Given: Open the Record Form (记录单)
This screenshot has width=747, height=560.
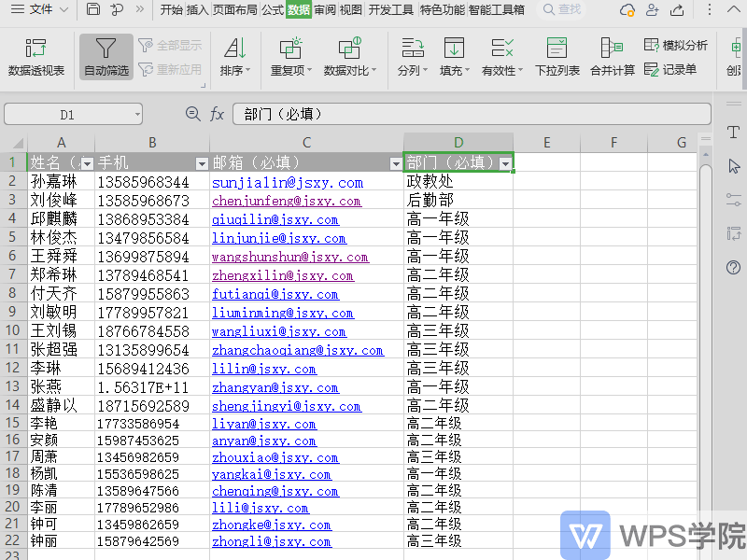Looking at the screenshot, I should point(670,69).
